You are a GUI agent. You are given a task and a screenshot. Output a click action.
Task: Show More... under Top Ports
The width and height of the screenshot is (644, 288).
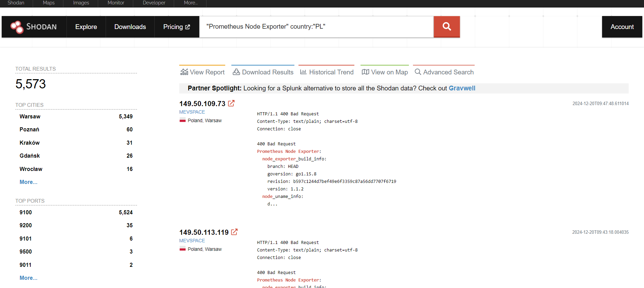coord(29,278)
